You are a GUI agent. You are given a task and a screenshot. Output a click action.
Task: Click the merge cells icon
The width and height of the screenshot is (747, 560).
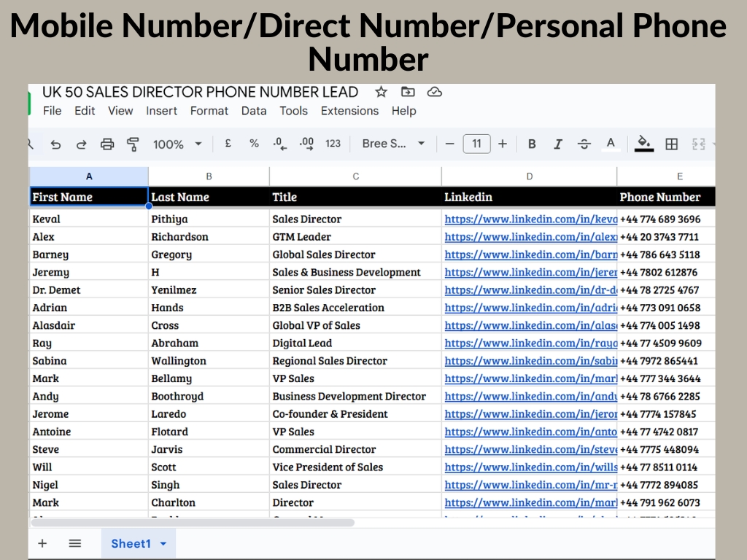pyautogui.click(x=698, y=144)
